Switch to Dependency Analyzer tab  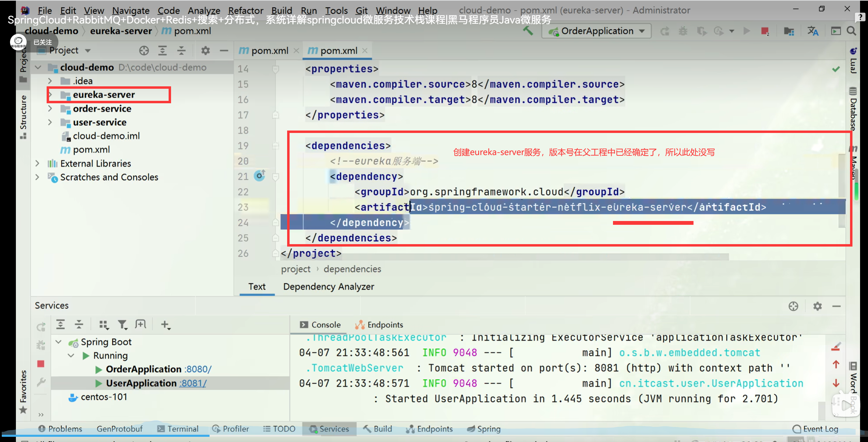tap(328, 287)
